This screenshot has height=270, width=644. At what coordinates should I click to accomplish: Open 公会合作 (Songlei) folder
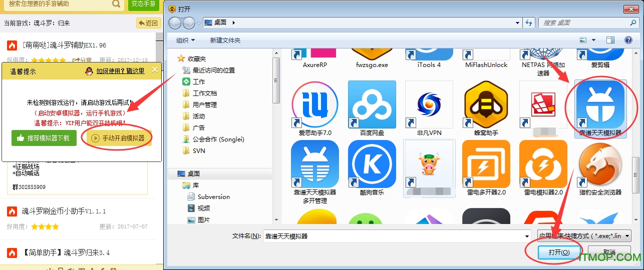click(x=213, y=139)
